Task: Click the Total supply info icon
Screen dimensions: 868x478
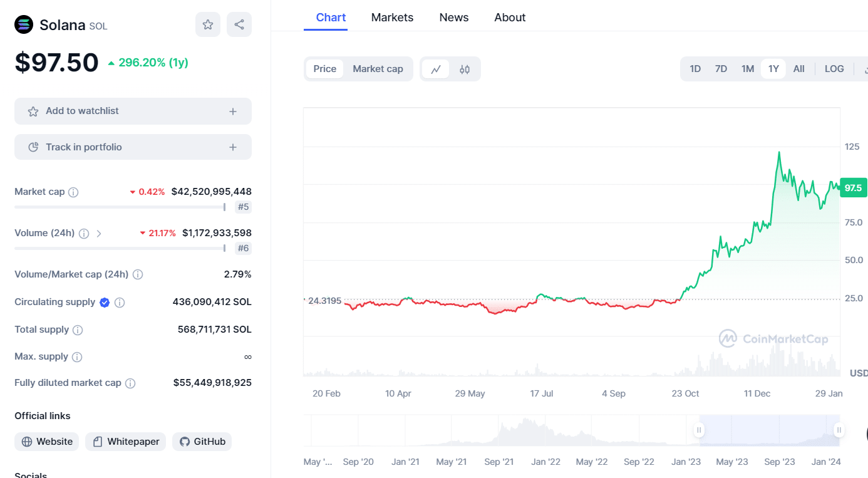Action: coord(78,330)
